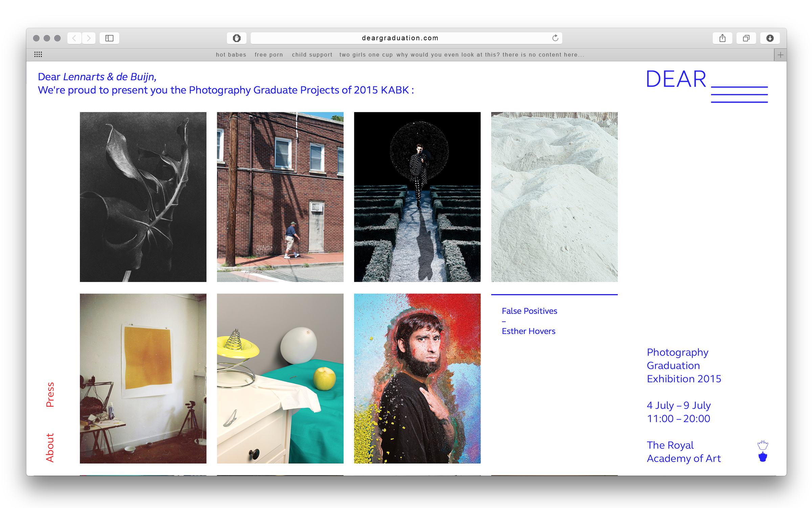Open the man in hedge maze thumbnail
Screen dimensions: 812x508
click(417, 197)
